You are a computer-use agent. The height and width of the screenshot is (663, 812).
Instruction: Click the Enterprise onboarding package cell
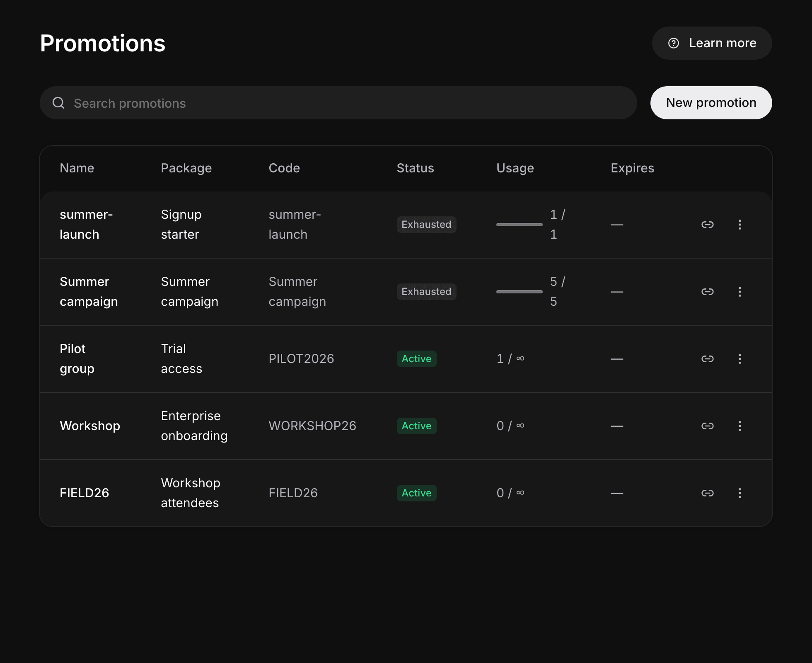coord(194,426)
